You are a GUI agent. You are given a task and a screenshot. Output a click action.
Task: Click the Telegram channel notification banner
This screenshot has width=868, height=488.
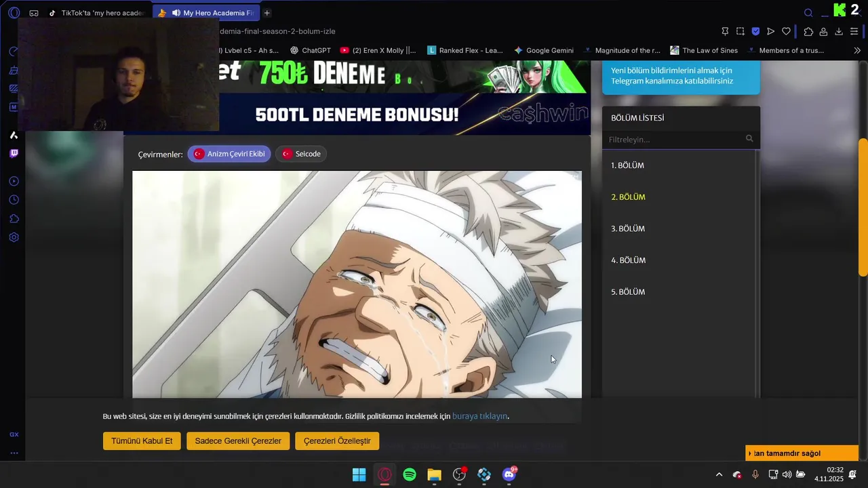pos(681,77)
